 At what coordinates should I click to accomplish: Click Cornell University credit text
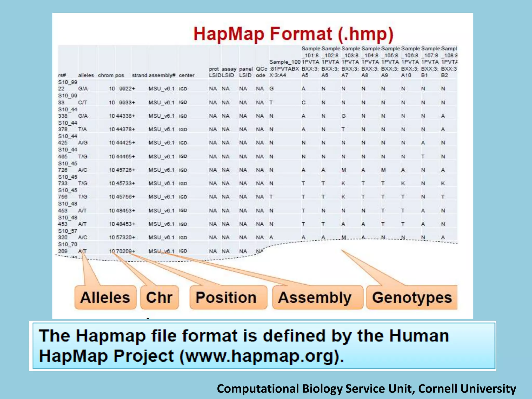tap(467, 389)
